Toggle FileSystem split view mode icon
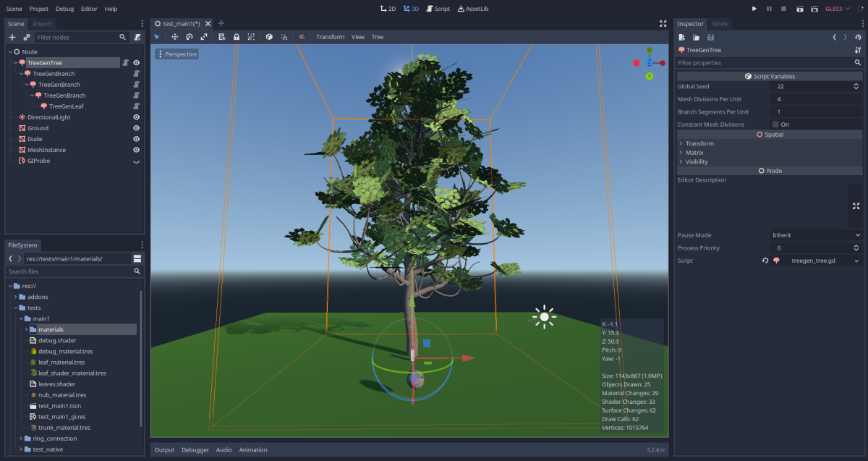The height and width of the screenshot is (461, 868). coord(137,258)
